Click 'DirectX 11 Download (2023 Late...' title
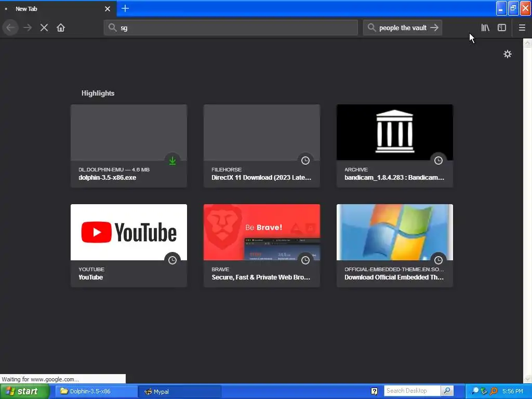The width and height of the screenshot is (532, 399). coord(261,178)
